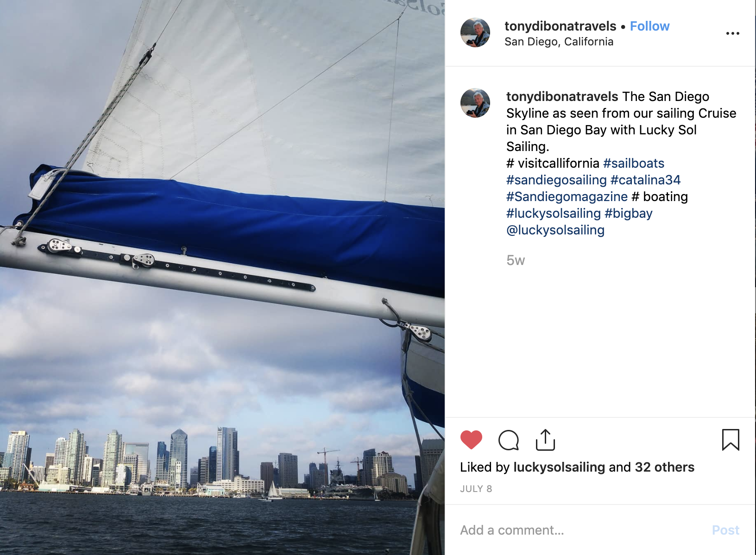Open the #bigbay hashtag

[628, 213]
